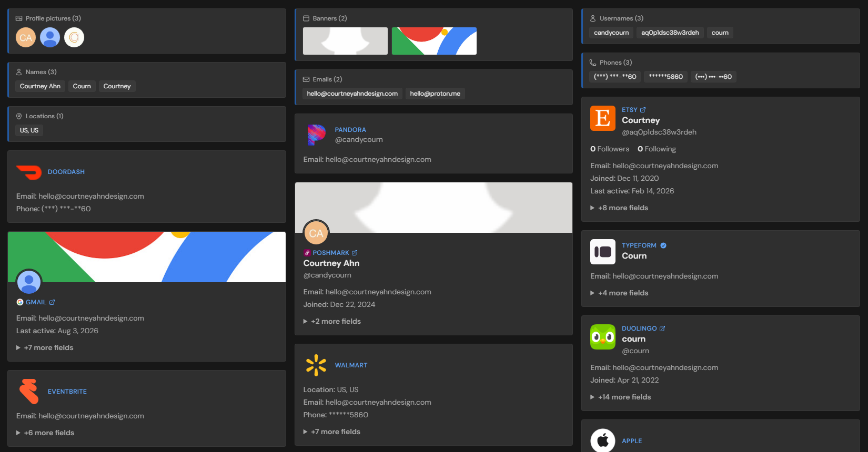This screenshot has width=868, height=452.
Task: Select the blue person profile picture
Action: (x=50, y=37)
